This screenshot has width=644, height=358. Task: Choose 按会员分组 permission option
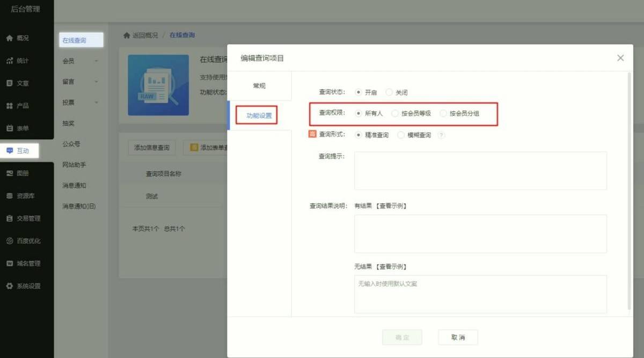click(x=443, y=113)
